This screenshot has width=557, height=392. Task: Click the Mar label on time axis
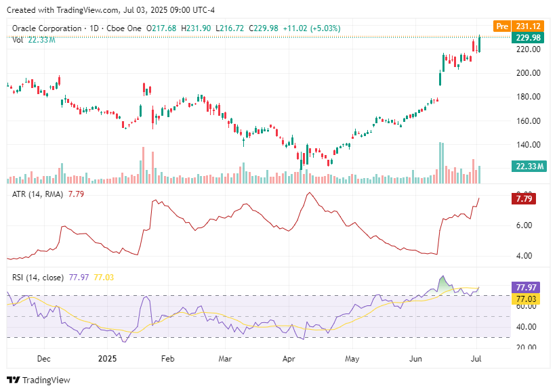click(x=225, y=359)
